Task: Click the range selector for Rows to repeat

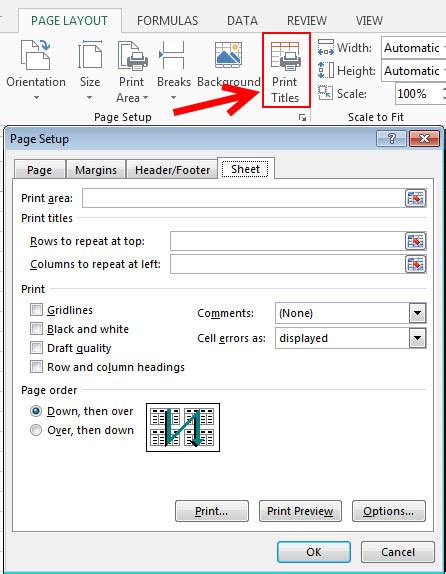Action: (x=416, y=241)
